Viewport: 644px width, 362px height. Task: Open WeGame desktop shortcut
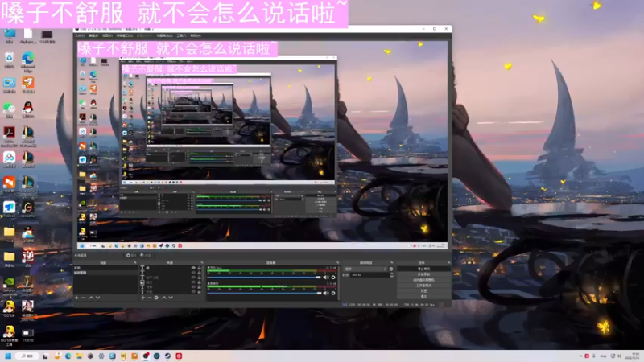(x=28, y=209)
